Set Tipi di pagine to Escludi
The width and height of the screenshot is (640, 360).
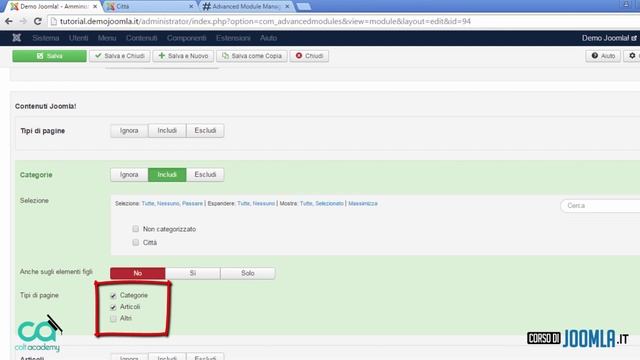(x=205, y=131)
